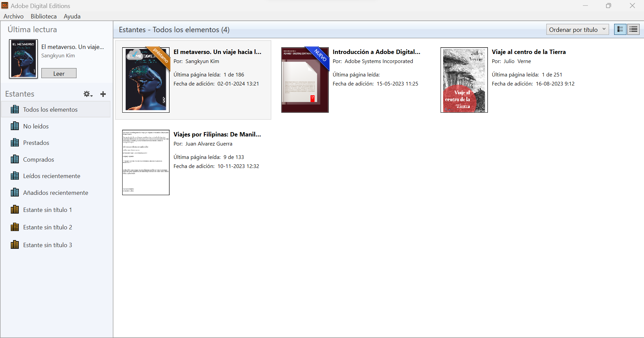Click the Adobe Digital Editions app icon

pos(5,5)
